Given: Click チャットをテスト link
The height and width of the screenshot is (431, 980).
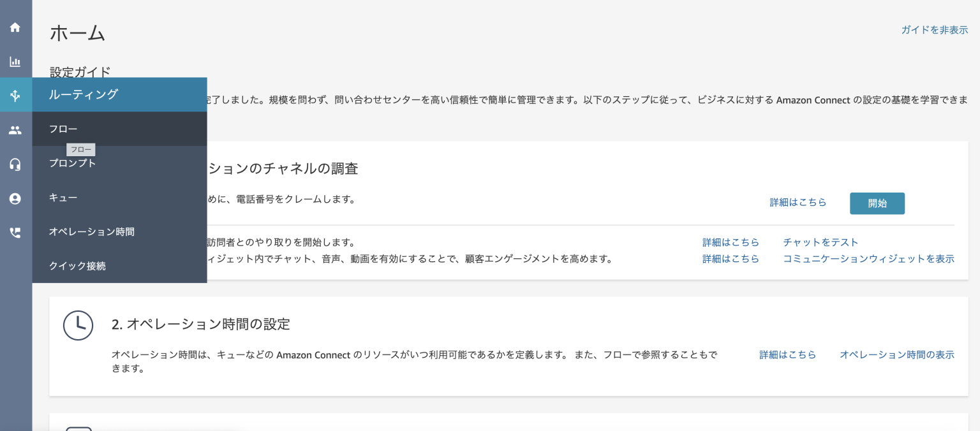Looking at the screenshot, I should [x=821, y=242].
